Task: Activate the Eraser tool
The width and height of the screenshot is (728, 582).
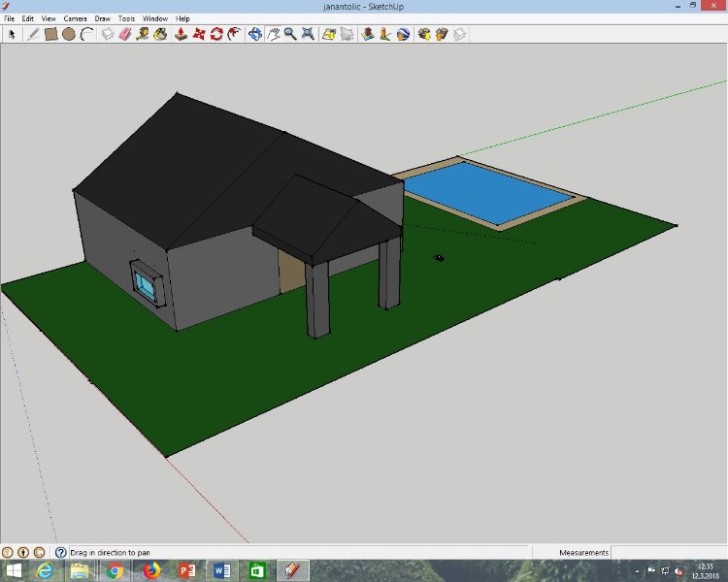Action: click(125, 34)
